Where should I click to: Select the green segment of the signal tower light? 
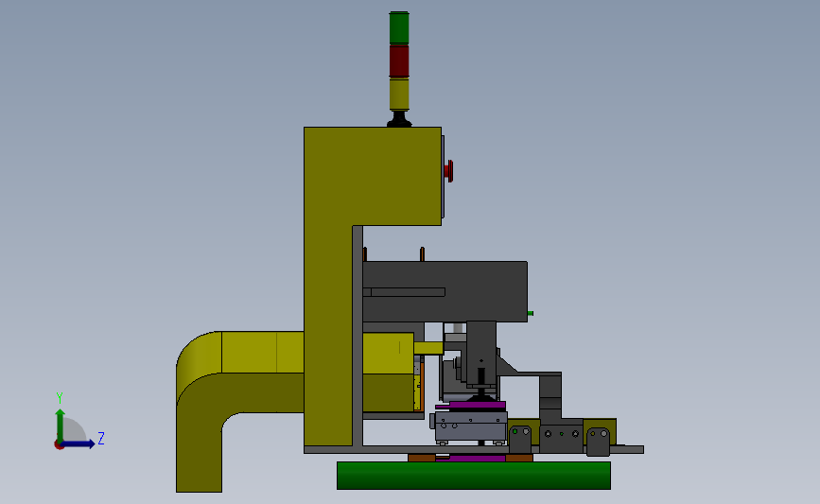(x=399, y=27)
